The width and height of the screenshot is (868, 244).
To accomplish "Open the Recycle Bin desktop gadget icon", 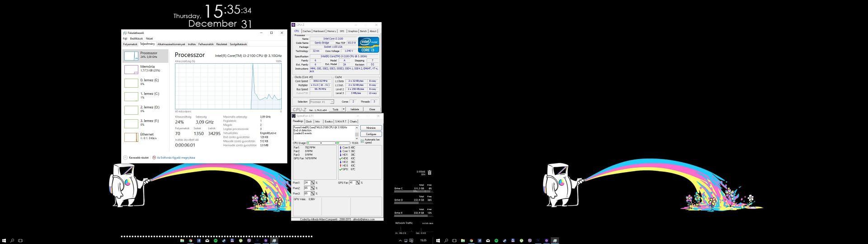I will pos(429,172).
